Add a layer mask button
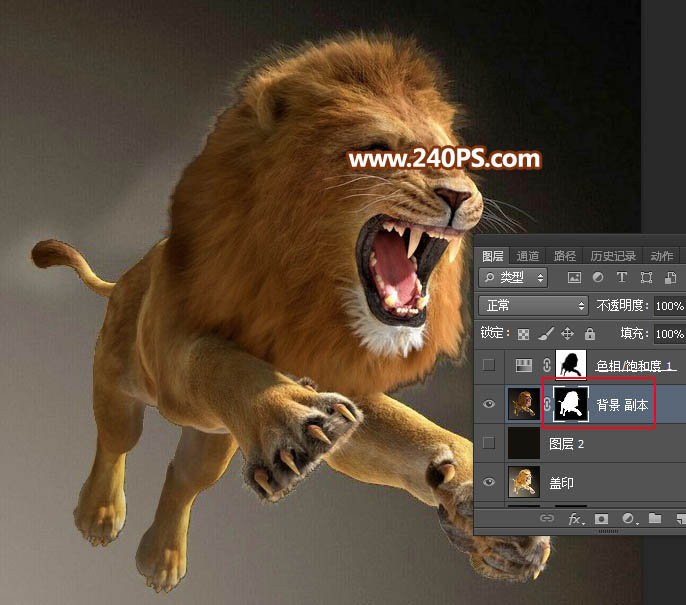The image size is (686, 605). pos(601,519)
